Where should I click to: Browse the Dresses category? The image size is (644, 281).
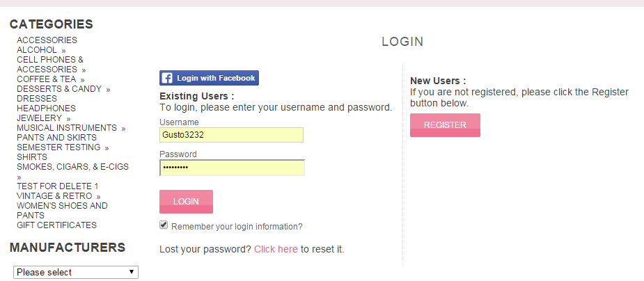click(x=37, y=99)
